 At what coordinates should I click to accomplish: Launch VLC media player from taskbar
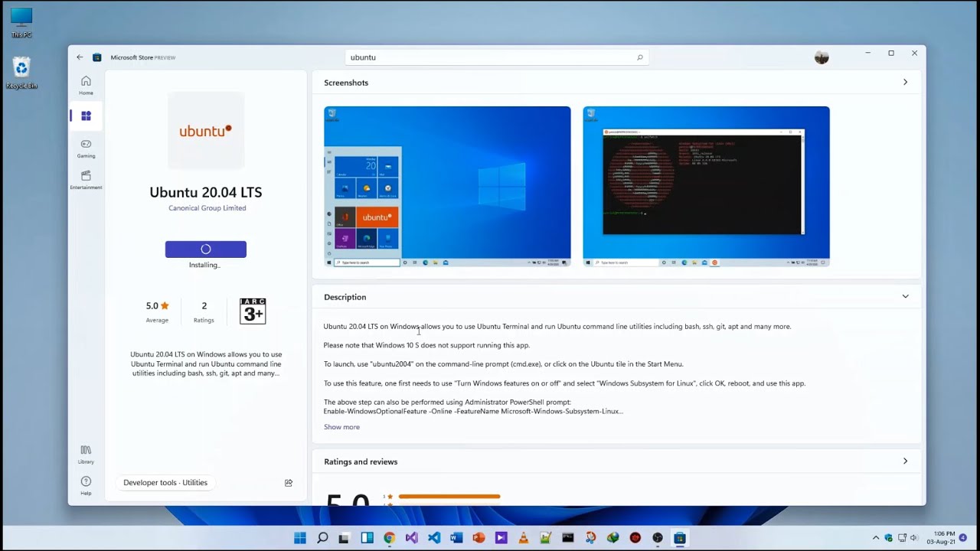[523, 538]
